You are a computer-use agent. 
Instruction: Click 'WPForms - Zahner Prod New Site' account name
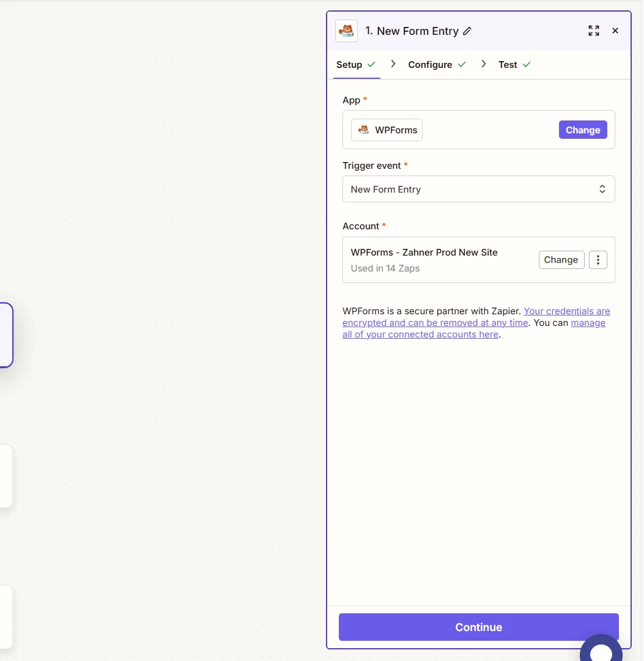(424, 252)
